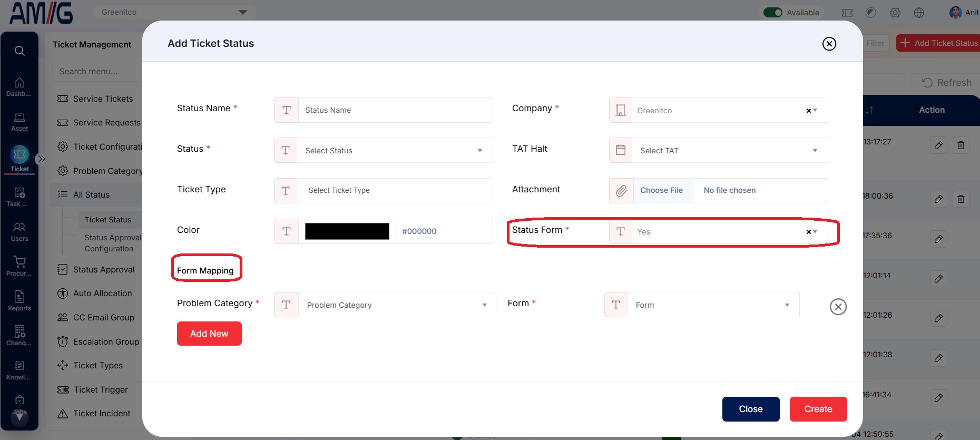Click the #000000 hex color field

(444, 231)
